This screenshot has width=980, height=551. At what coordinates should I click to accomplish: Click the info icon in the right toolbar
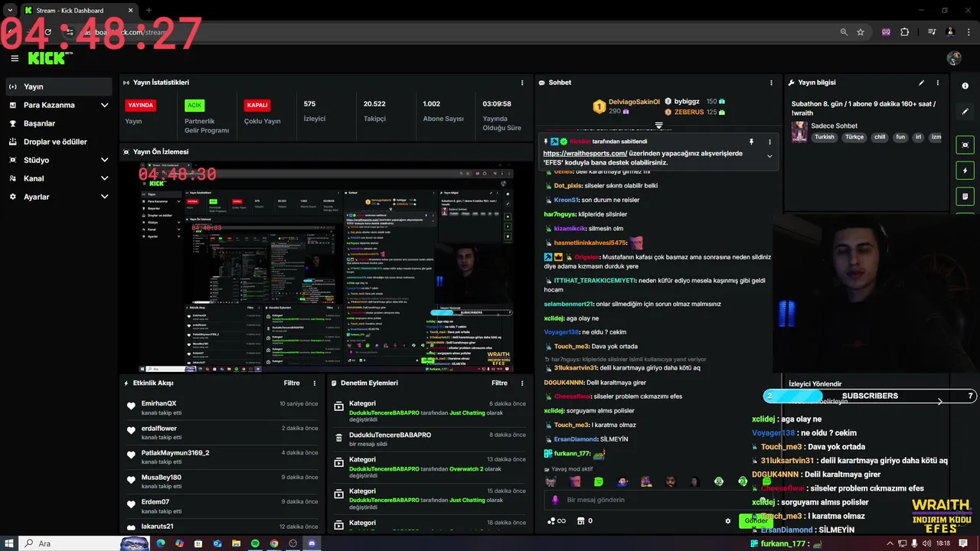[x=965, y=86]
